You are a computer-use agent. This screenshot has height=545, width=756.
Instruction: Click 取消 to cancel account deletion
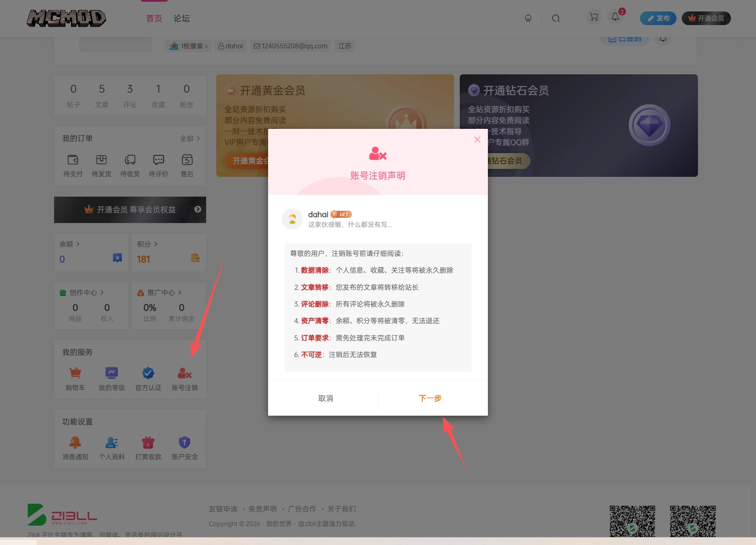pyautogui.click(x=325, y=398)
